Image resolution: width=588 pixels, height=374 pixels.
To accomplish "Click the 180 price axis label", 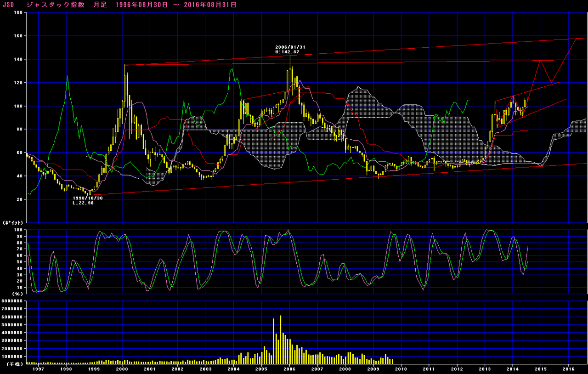I will 19,12.
